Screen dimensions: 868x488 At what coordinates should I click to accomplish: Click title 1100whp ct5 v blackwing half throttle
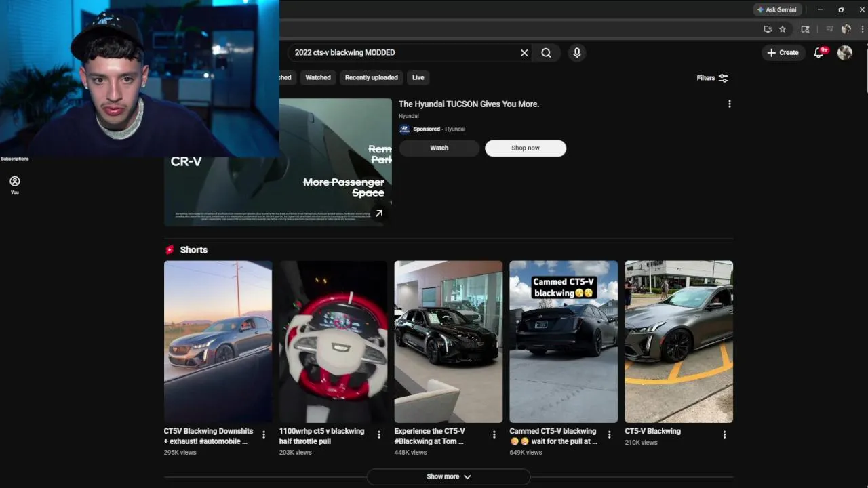pos(321,436)
